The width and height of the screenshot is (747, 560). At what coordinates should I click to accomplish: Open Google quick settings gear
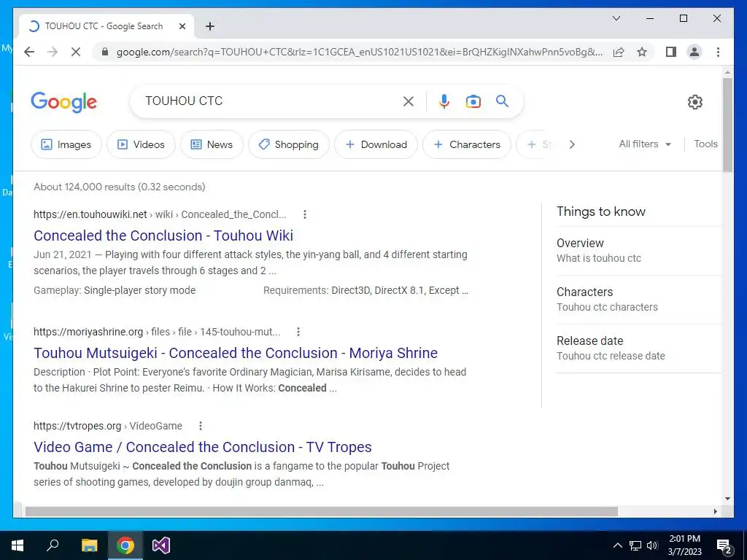click(695, 102)
